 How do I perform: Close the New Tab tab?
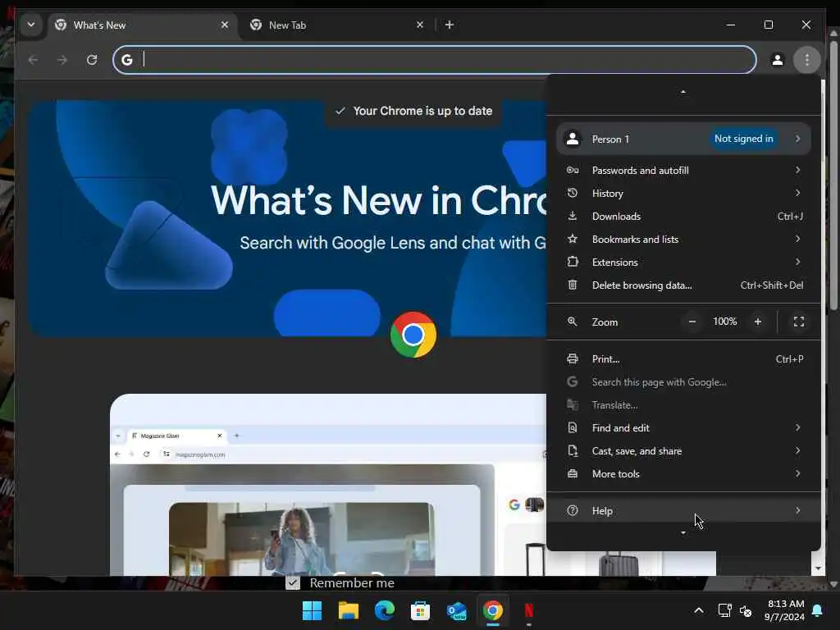tap(420, 25)
